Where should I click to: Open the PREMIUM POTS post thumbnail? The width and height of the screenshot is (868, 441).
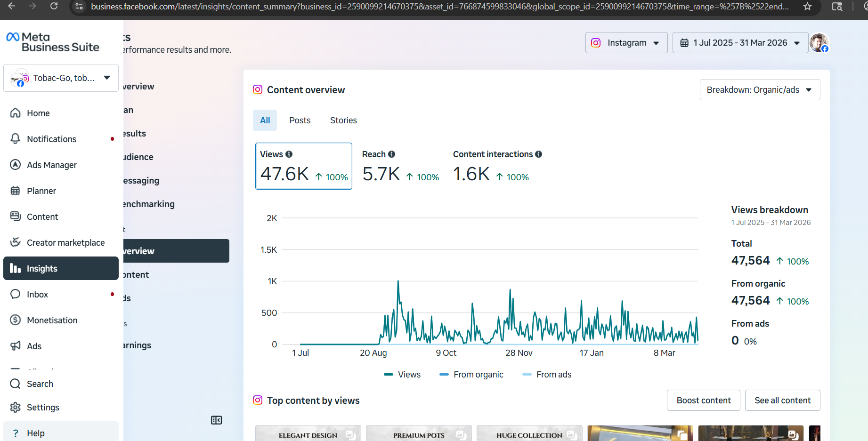[419, 433]
